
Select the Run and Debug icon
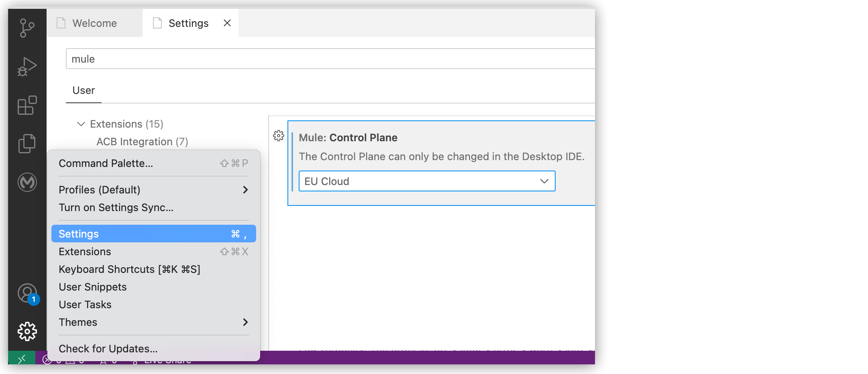(26, 65)
